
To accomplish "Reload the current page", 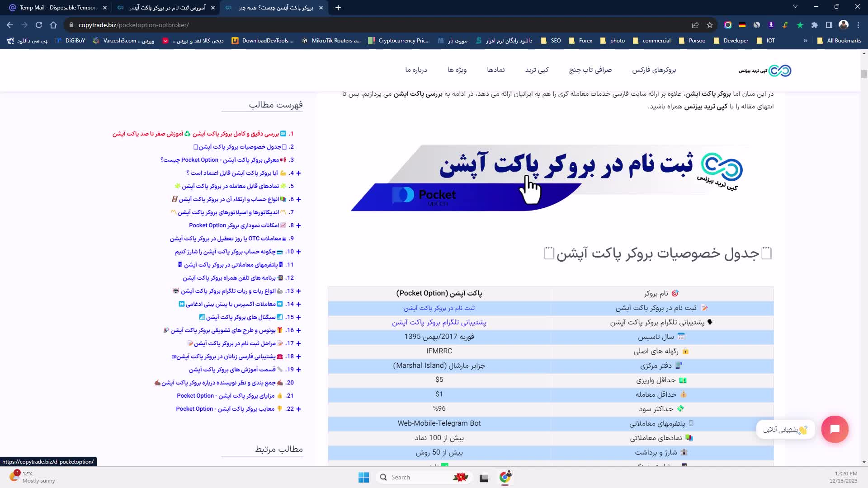I will (x=39, y=25).
